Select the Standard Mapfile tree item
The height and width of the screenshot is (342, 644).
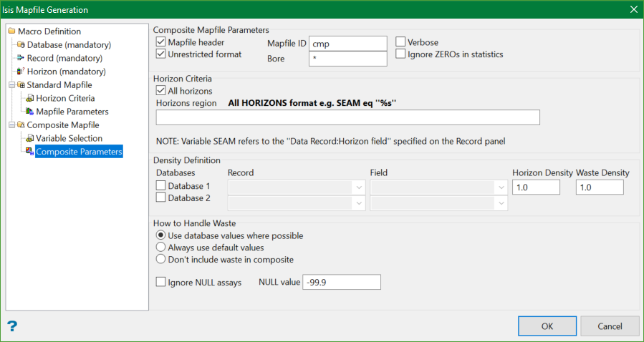(x=59, y=84)
